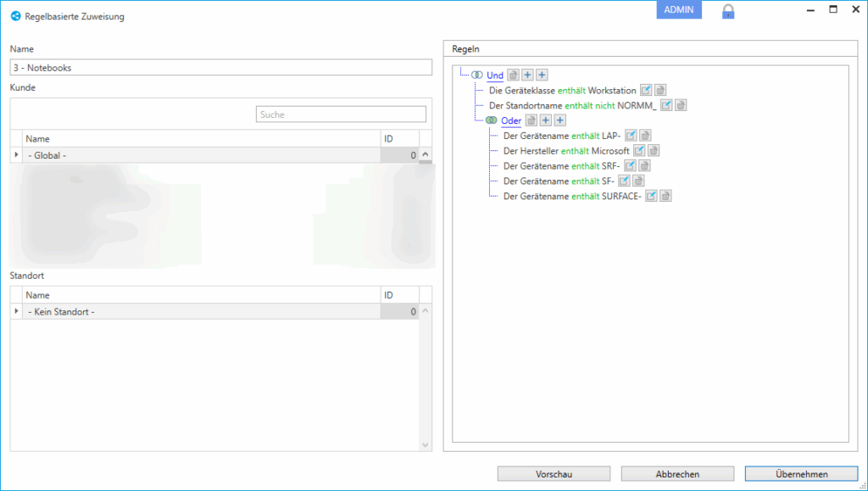868x491 pixels.
Task: Click the Standort list scroll-down arrow
Action: [x=426, y=445]
